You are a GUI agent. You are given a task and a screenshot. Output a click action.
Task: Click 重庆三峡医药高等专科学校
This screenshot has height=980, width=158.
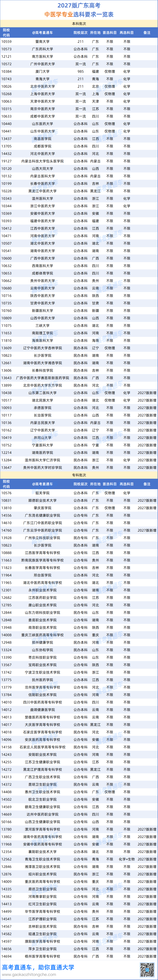tap(43, 635)
